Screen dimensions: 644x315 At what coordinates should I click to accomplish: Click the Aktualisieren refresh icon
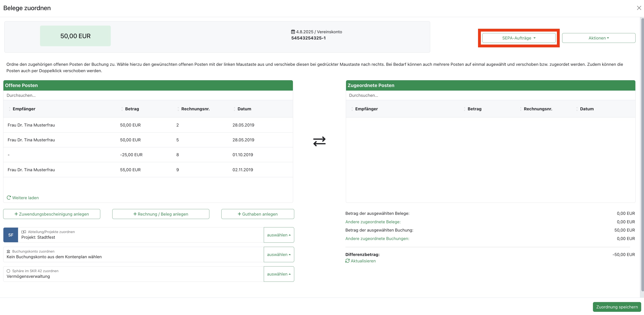click(x=347, y=261)
